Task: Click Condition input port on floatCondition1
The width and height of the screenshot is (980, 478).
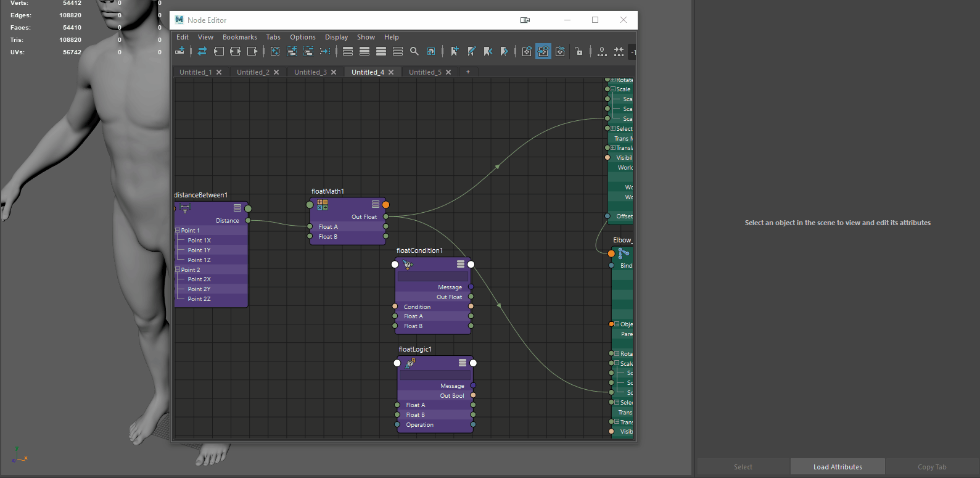Action: click(x=395, y=307)
